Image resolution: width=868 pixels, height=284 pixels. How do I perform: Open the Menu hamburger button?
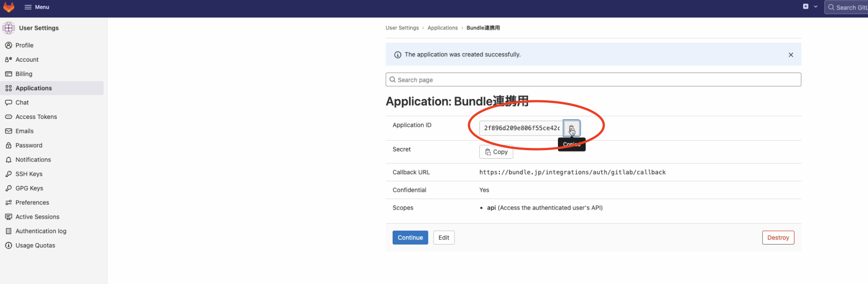pyautogui.click(x=37, y=7)
